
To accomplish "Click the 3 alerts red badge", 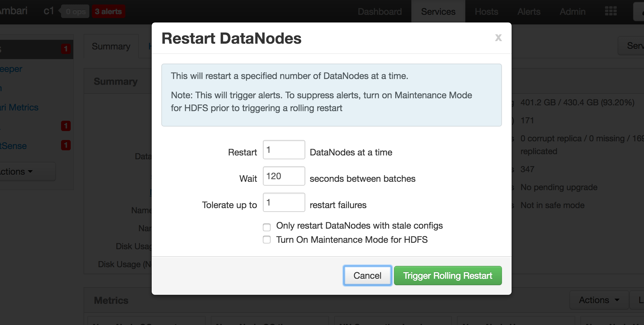I will [108, 12].
